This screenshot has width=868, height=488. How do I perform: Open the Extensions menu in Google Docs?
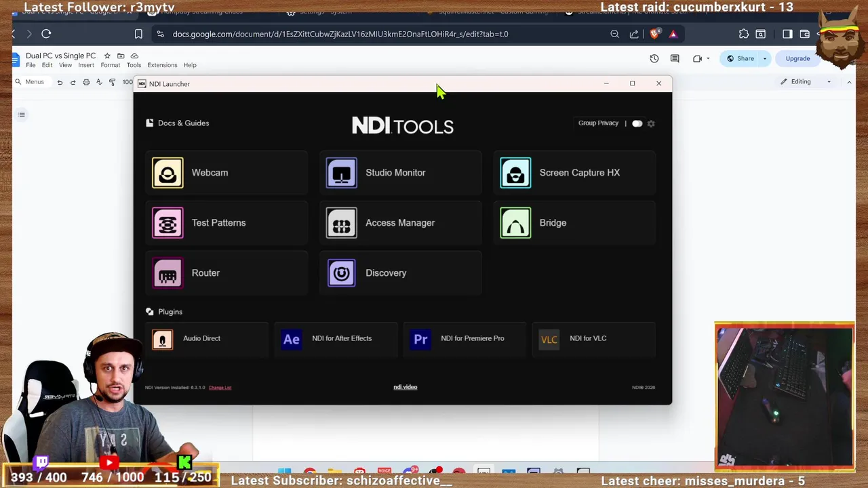click(x=162, y=65)
